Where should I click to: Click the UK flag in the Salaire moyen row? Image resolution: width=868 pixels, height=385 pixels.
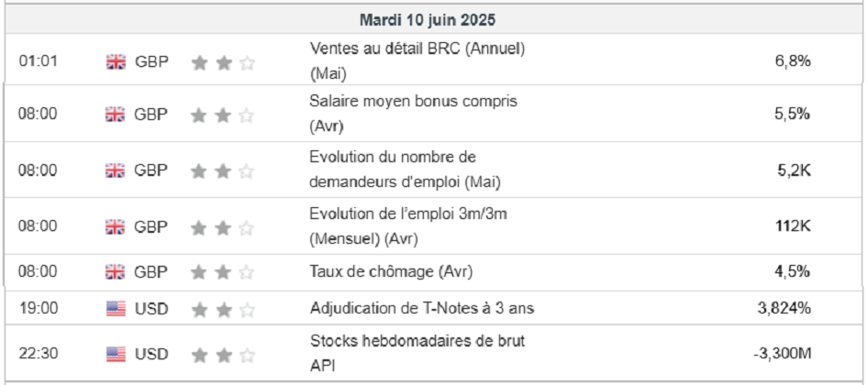pyautogui.click(x=116, y=115)
